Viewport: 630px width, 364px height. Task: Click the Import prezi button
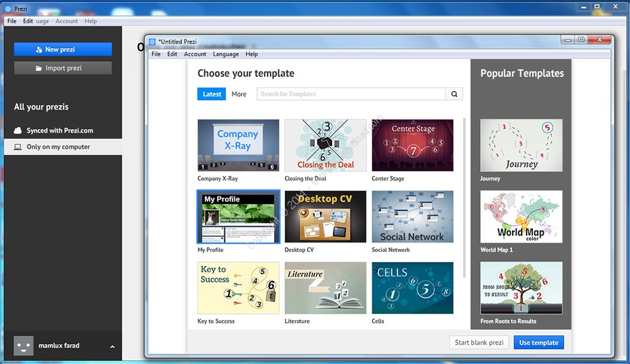(x=62, y=68)
